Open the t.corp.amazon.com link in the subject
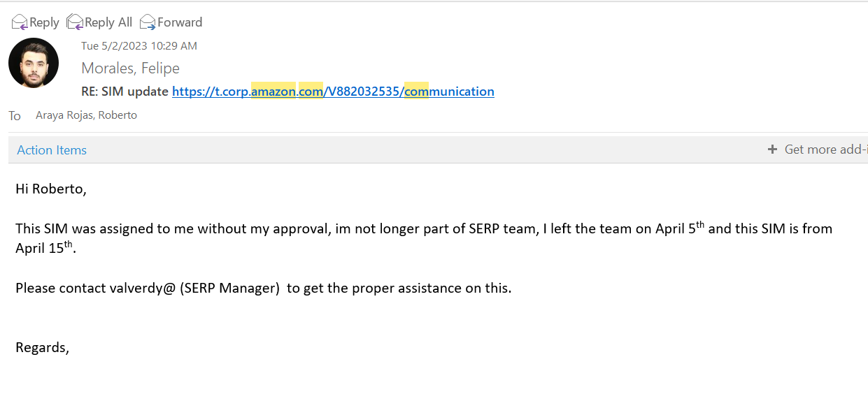Viewport: 868px width, 394px height. [333, 92]
